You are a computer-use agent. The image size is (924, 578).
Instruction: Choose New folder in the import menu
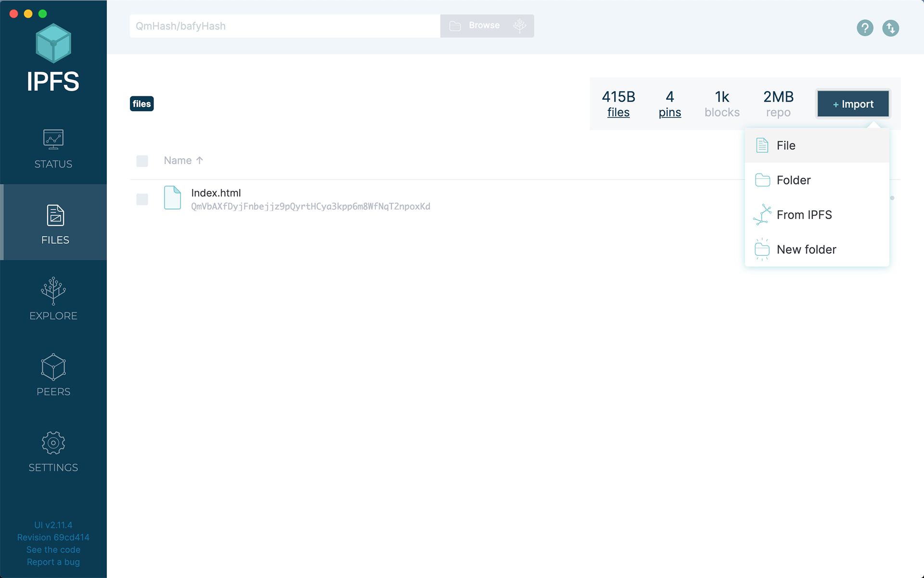(x=817, y=249)
